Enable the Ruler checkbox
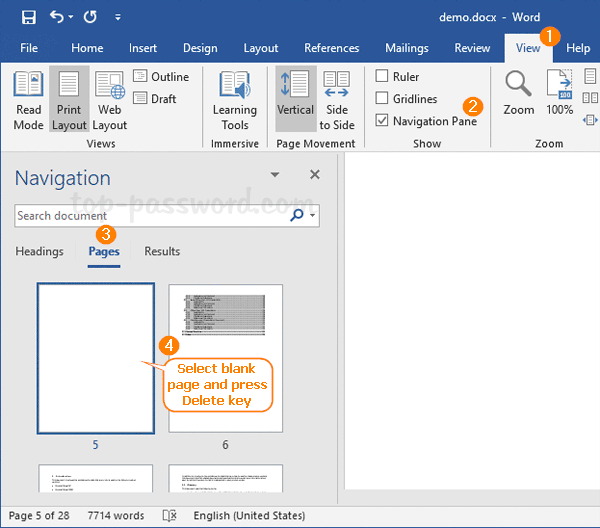This screenshot has width=600, height=528. pos(382,77)
